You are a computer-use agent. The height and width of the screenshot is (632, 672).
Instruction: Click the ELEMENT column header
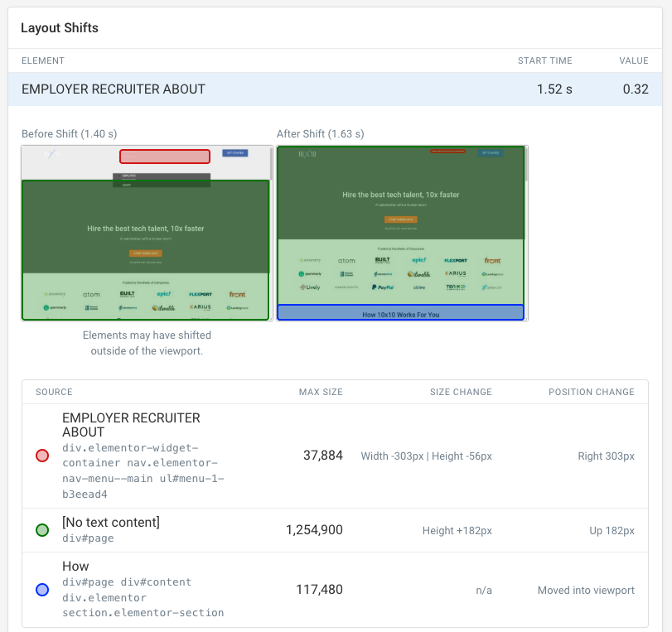(43, 60)
